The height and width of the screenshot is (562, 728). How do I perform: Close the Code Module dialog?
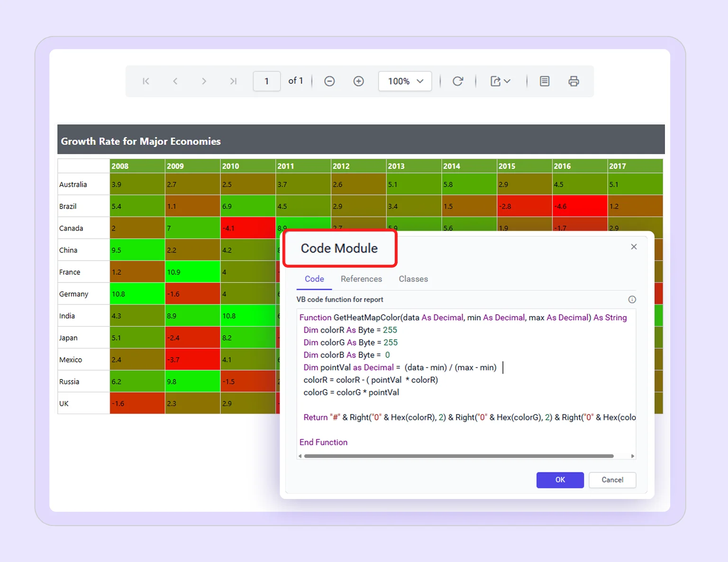[634, 246]
